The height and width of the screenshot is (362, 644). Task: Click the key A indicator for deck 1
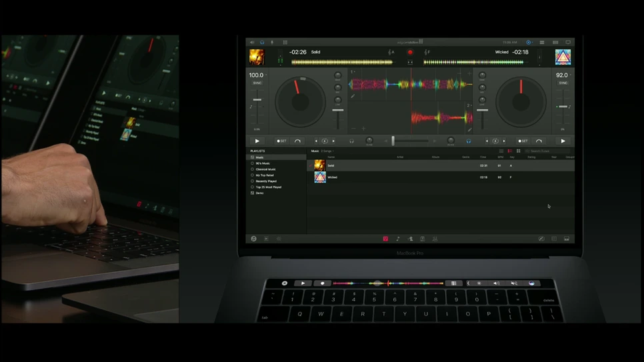[391, 52]
